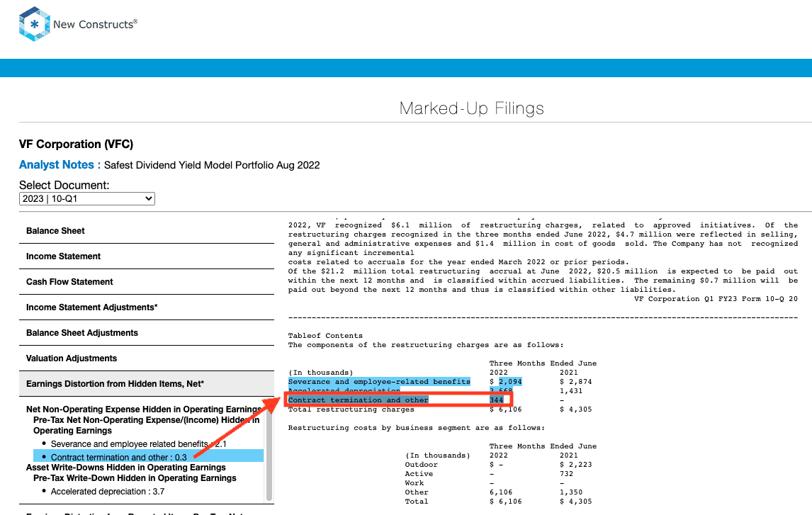Click the sidebar panel vertical scrollbar

(269, 455)
